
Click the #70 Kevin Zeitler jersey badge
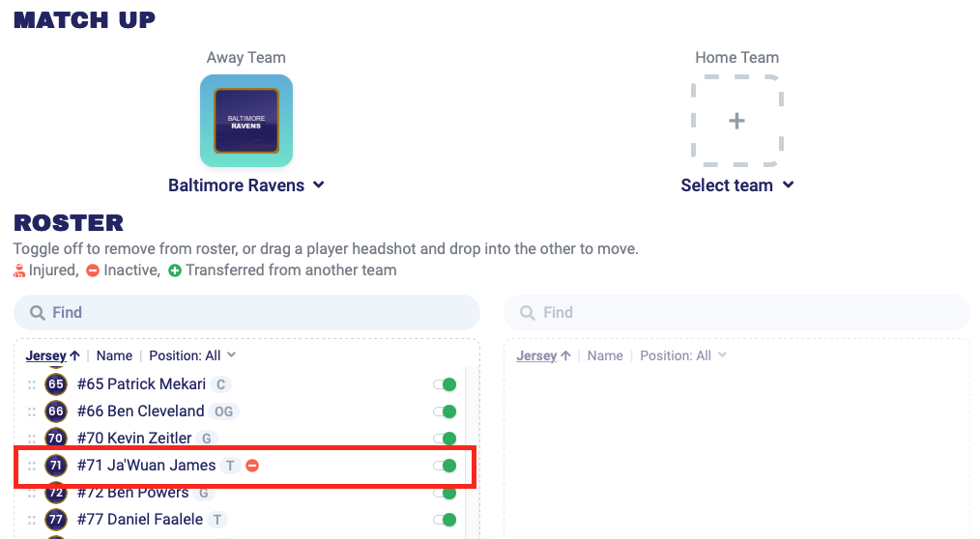(x=56, y=439)
